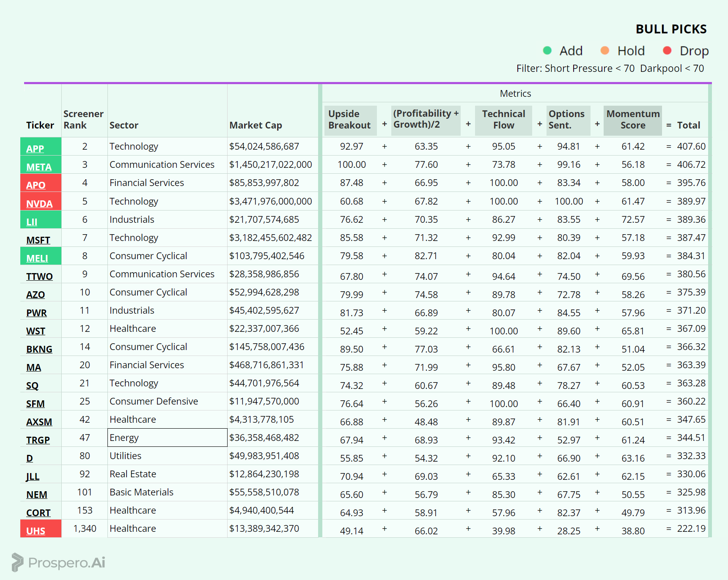Open the NVDA ticker link
This screenshot has width=728, height=580.
tap(39, 204)
